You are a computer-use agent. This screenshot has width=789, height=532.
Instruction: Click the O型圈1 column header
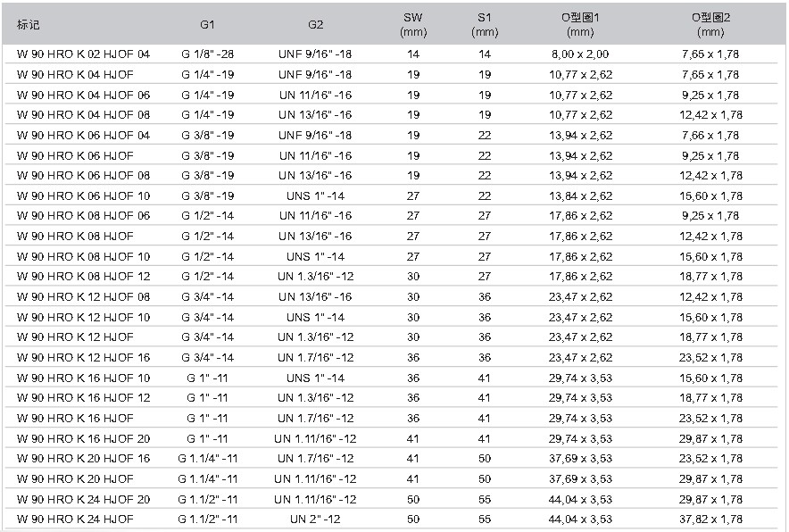[x=580, y=24]
